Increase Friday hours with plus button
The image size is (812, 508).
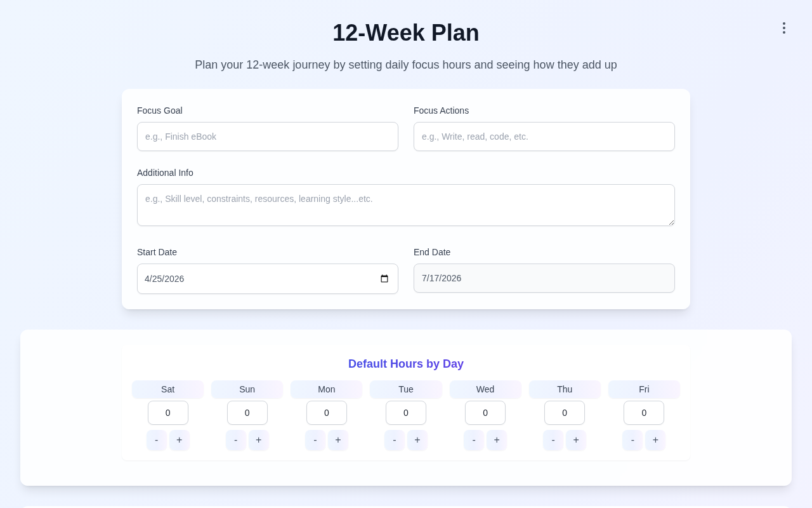point(655,440)
